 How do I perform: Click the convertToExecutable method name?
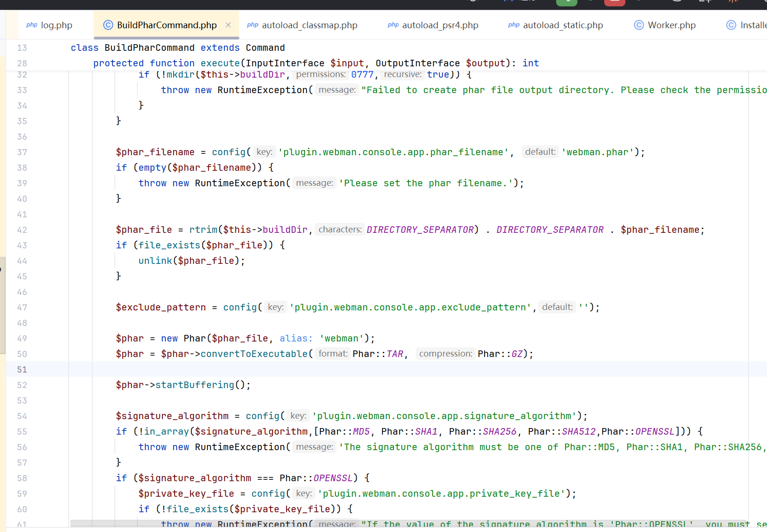(x=254, y=354)
